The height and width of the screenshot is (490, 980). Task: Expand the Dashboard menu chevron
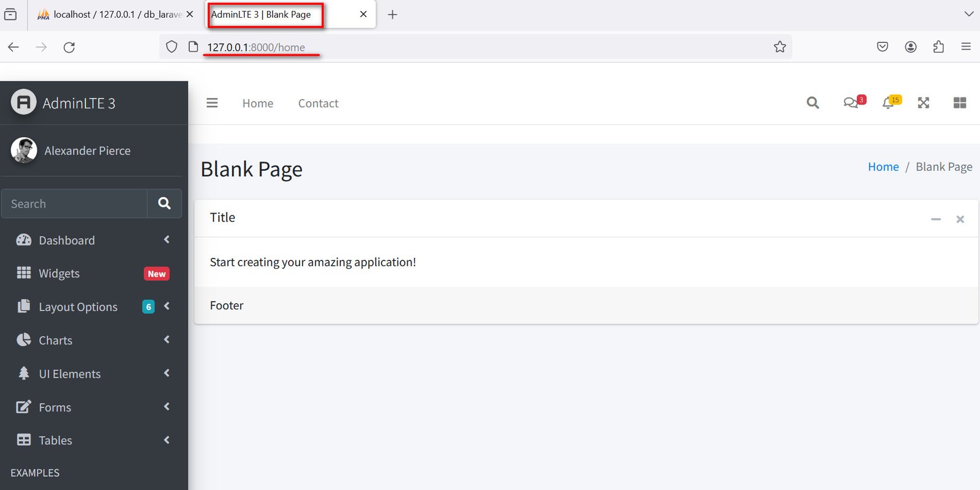click(167, 239)
